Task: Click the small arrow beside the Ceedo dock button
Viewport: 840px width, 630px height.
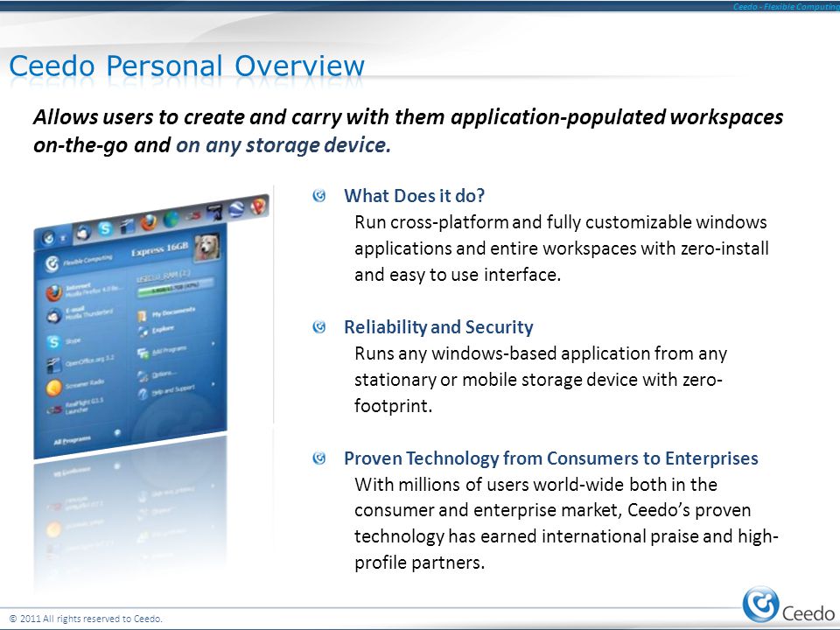Action: click(x=63, y=238)
